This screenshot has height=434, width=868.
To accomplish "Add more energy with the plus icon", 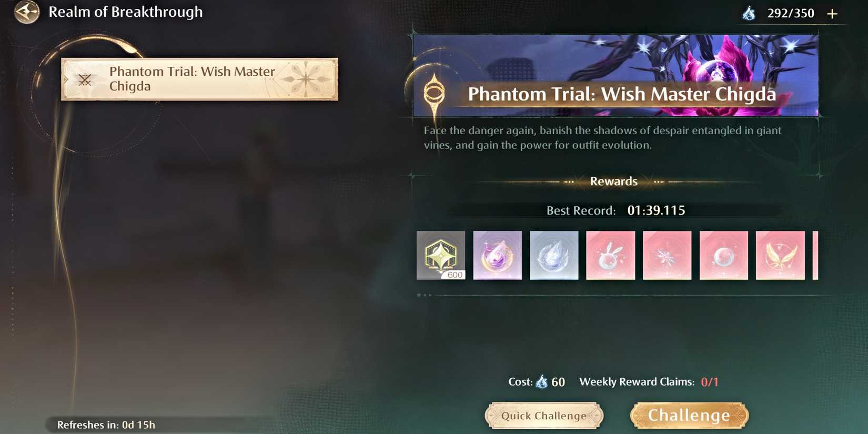I will click(832, 14).
